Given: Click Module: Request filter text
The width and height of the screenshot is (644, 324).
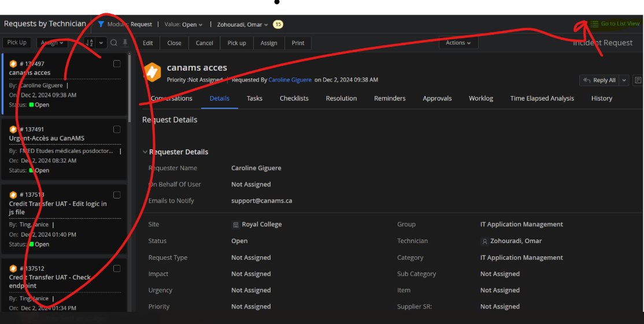Looking at the screenshot, I should coord(130,24).
